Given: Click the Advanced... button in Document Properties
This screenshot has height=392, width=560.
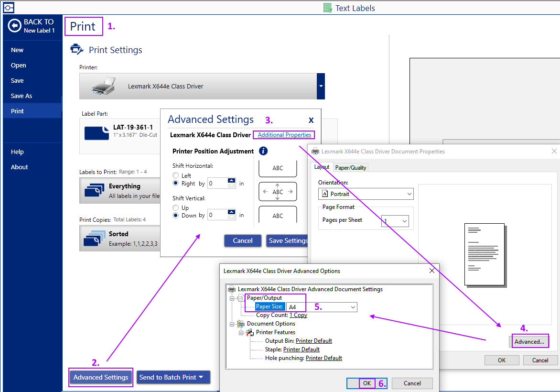Looking at the screenshot, I should pos(529,342).
